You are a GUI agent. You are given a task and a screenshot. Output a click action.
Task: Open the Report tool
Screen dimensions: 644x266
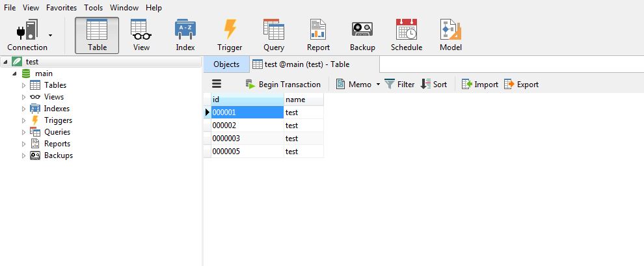pos(318,30)
